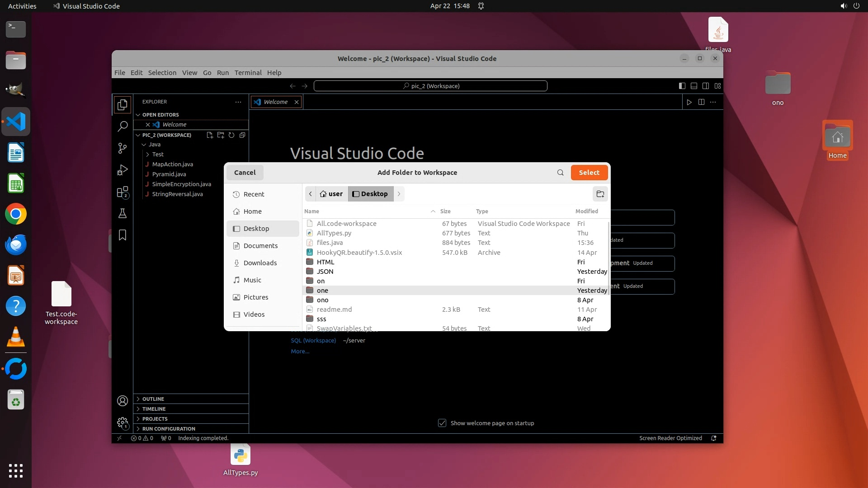Click create new folder icon in dialog
Screen dimensions: 868x488
point(600,194)
